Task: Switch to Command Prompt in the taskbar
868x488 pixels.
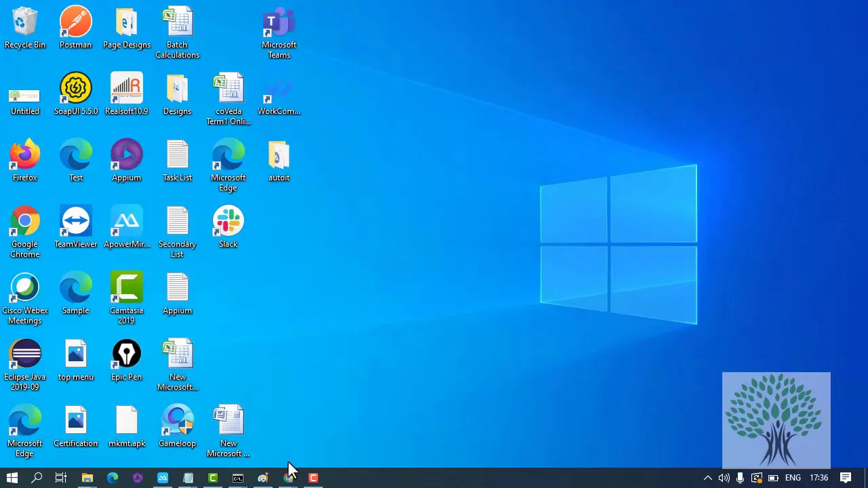Action: pos(238,478)
